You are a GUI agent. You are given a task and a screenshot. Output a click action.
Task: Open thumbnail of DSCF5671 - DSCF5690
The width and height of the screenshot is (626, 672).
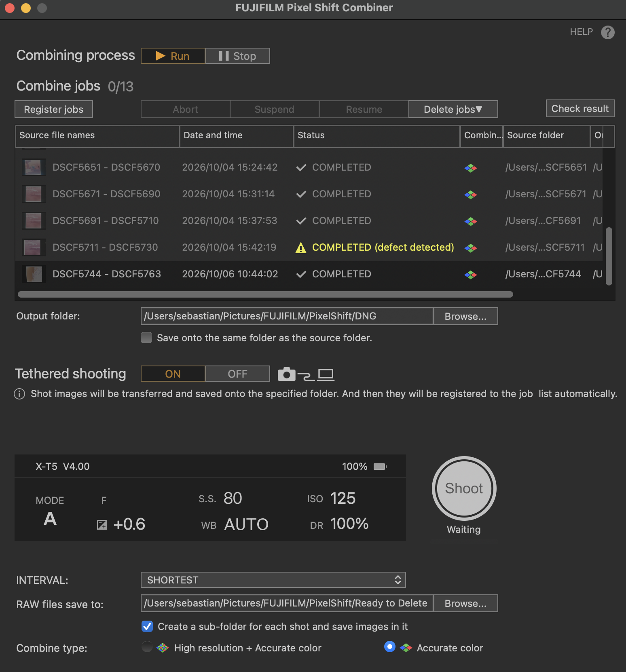click(33, 194)
